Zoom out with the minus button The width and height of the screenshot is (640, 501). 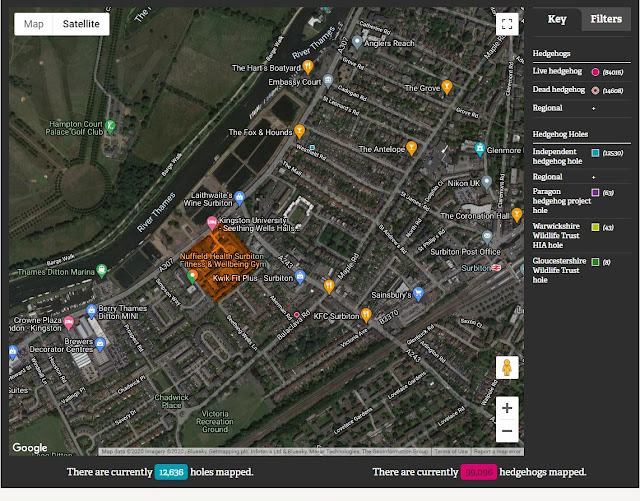pyautogui.click(x=507, y=431)
